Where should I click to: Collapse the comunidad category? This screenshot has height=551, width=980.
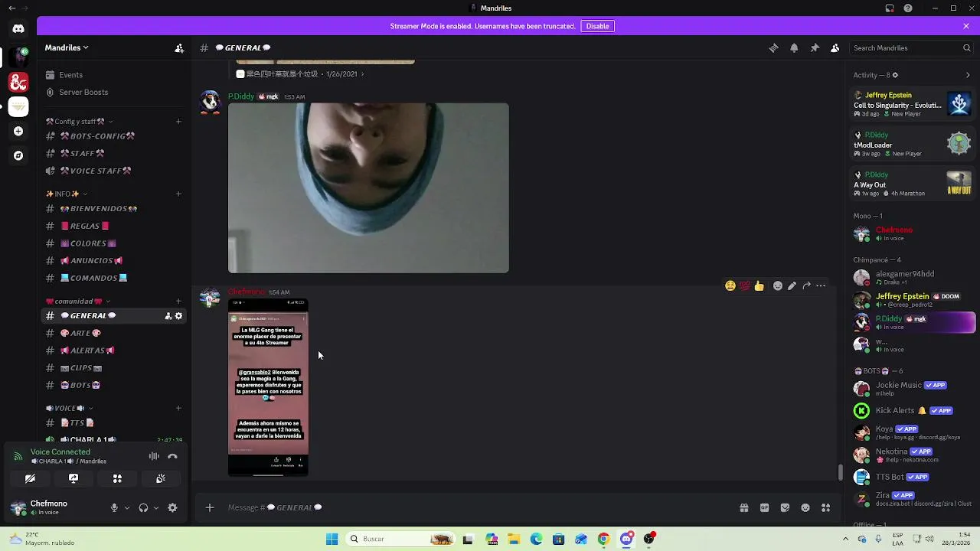(x=77, y=301)
